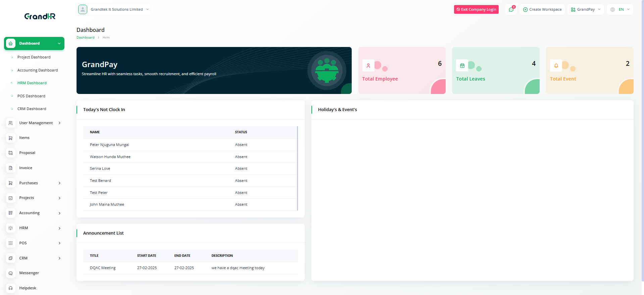Click the Total Employee person icon
Viewport: 644px width, 295px height.
[x=368, y=65]
